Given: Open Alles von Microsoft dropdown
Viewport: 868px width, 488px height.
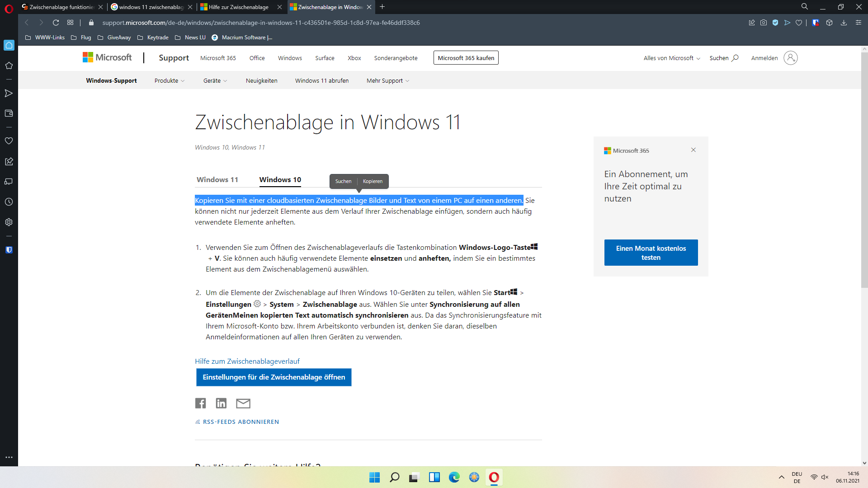Looking at the screenshot, I should point(671,58).
